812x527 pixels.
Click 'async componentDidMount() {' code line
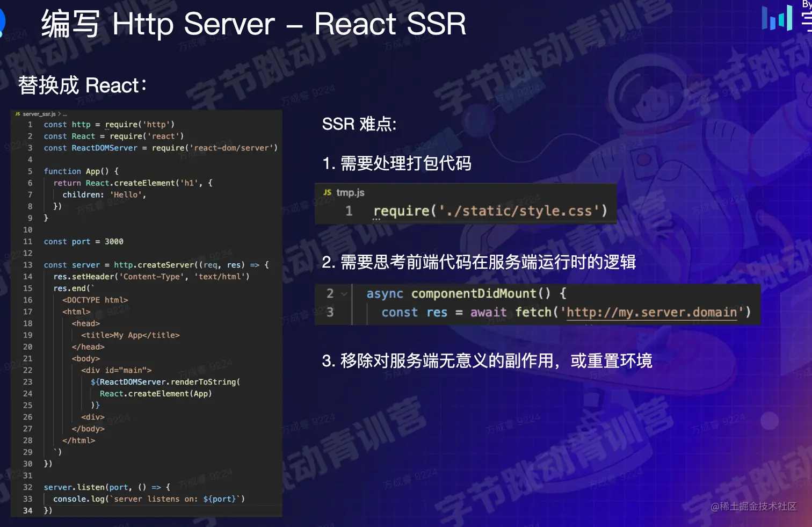[466, 293]
